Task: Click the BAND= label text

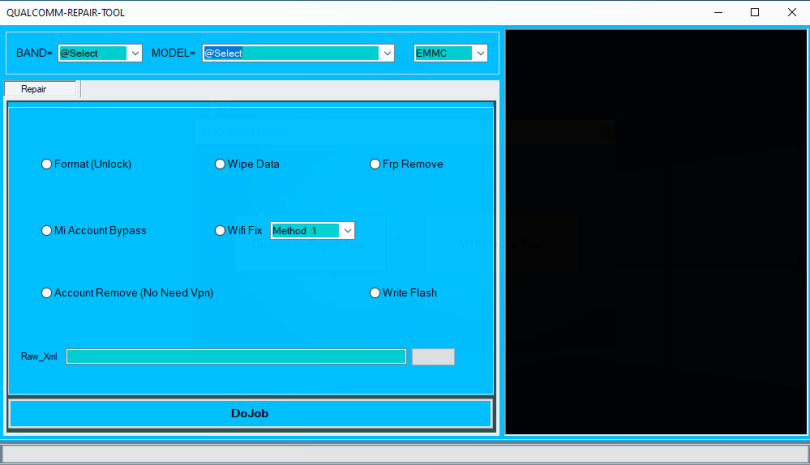Action: click(34, 53)
